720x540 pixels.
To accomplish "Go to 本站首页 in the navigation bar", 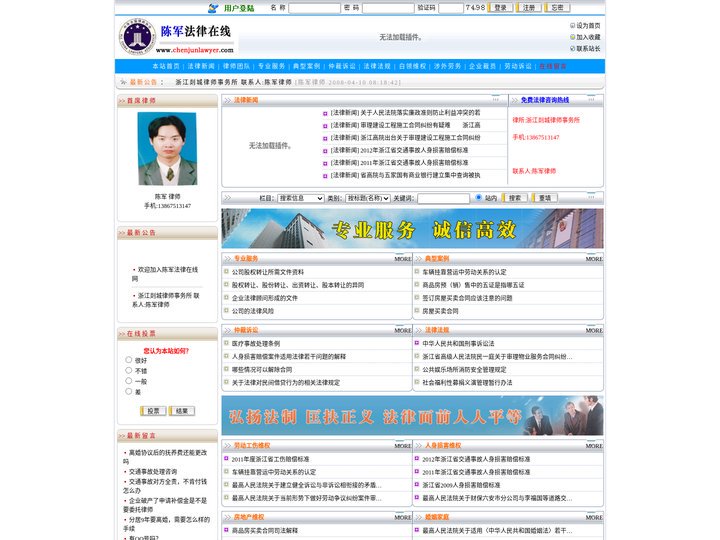I will [166, 66].
